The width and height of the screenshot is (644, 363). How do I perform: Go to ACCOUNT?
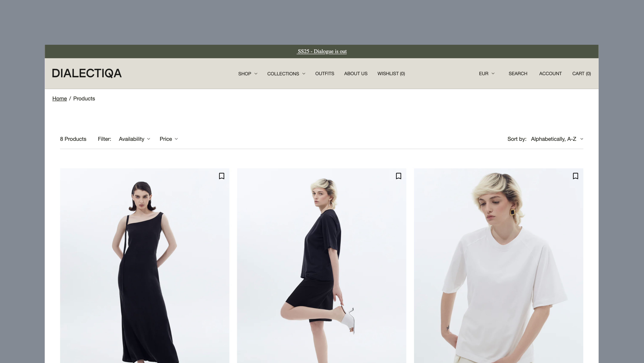click(550, 74)
